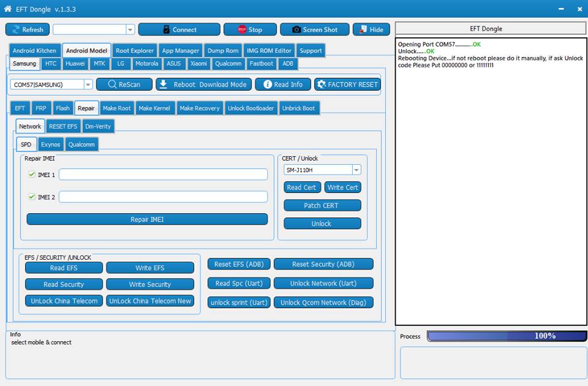Open the SM-J110H model dropdown
588x386 pixels.
tap(356, 170)
